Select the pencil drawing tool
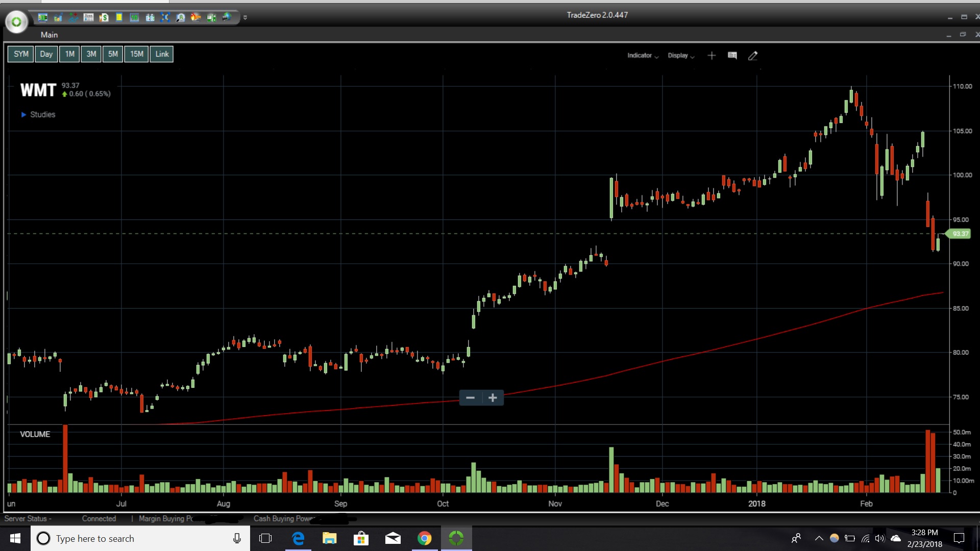 point(753,56)
